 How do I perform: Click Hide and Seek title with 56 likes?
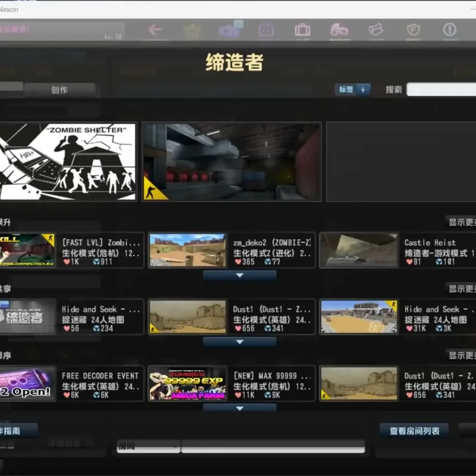[x=101, y=309]
